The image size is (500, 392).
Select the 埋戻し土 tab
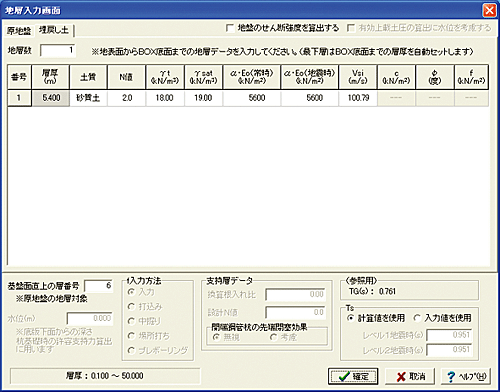click(x=54, y=30)
